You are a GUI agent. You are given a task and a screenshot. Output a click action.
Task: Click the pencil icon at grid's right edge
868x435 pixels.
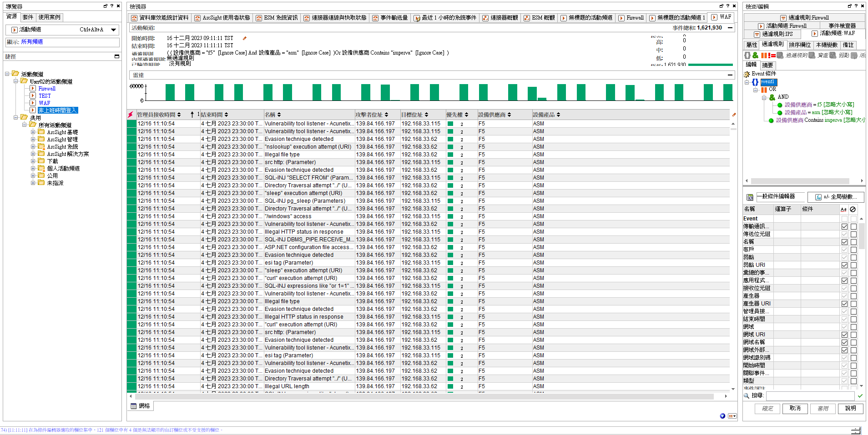(x=734, y=115)
